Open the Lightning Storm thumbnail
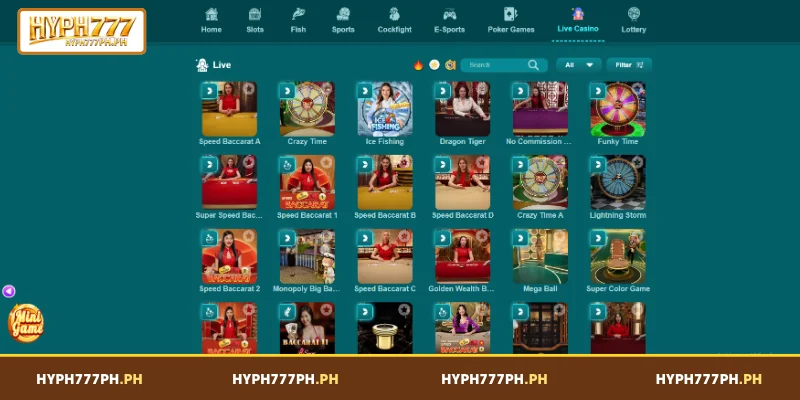 (x=618, y=183)
